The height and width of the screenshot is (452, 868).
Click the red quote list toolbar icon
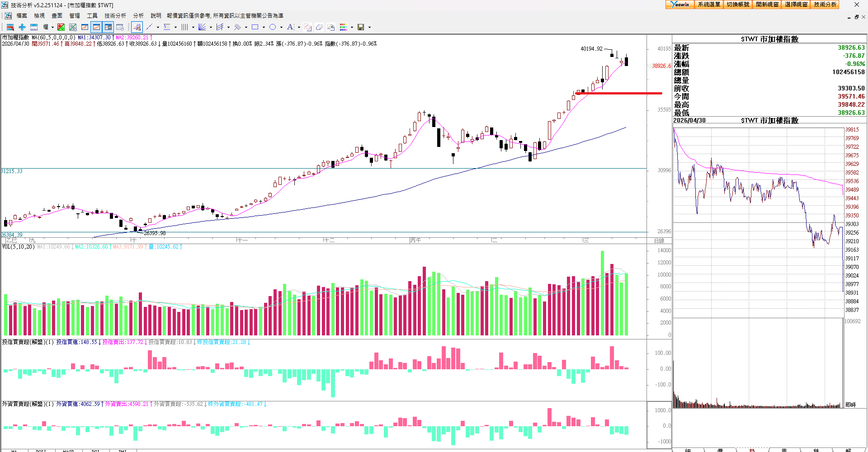(x=10, y=27)
